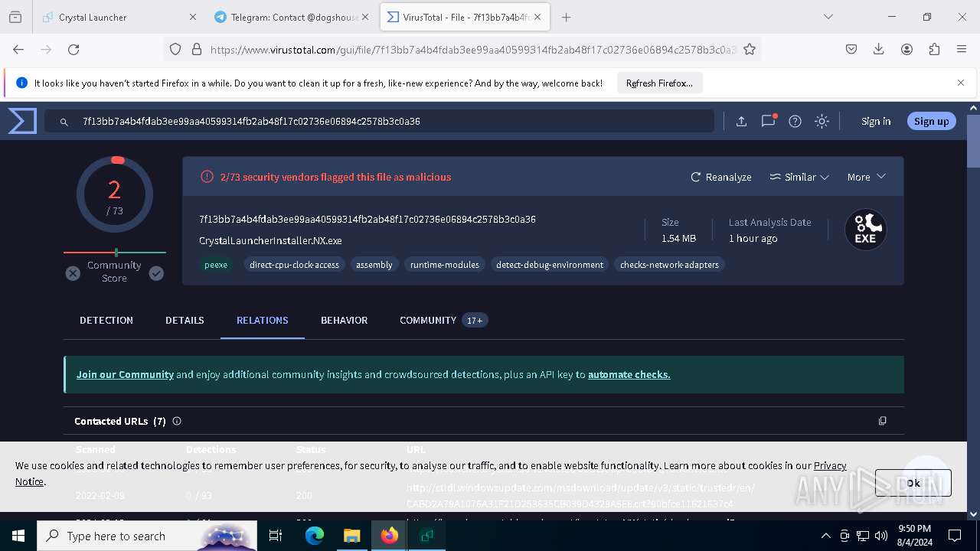The height and width of the screenshot is (551, 980).
Task: Open the BEHAVIOR tab
Action: click(x=344, y=320)
